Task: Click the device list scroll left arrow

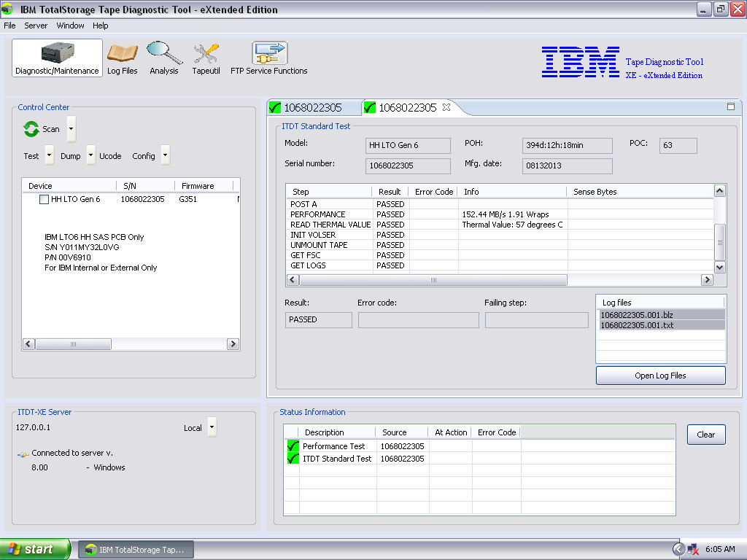Action: click(28, 344)
